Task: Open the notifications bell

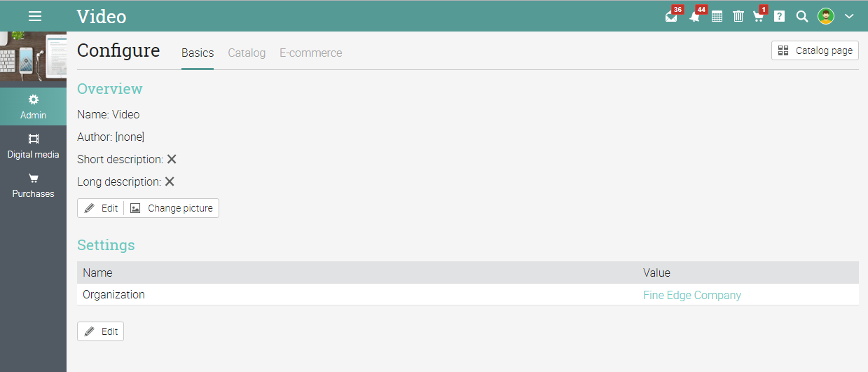Action: click(x=694, y=16)
